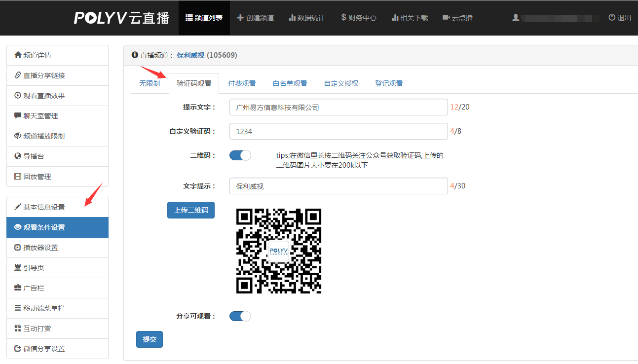Click the play icon for 观看直播效果
The height and width of the screenshot is (364, 638).
tap(18, 96)
